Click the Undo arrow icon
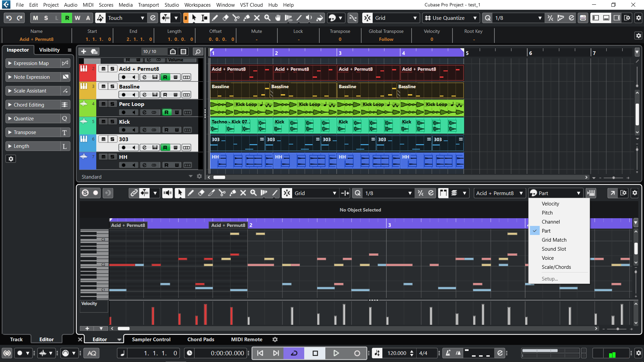This screenshot has height=362, width=644. pos(9,18)
